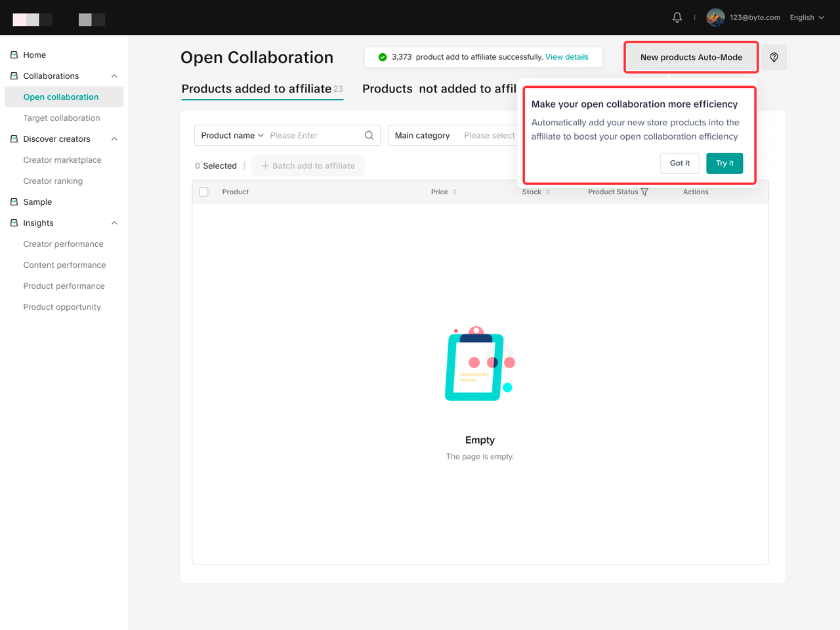The height and width of the screenshot is (630, 840).
Task: Collapse the Insights sidebar section
Action: 114,223
